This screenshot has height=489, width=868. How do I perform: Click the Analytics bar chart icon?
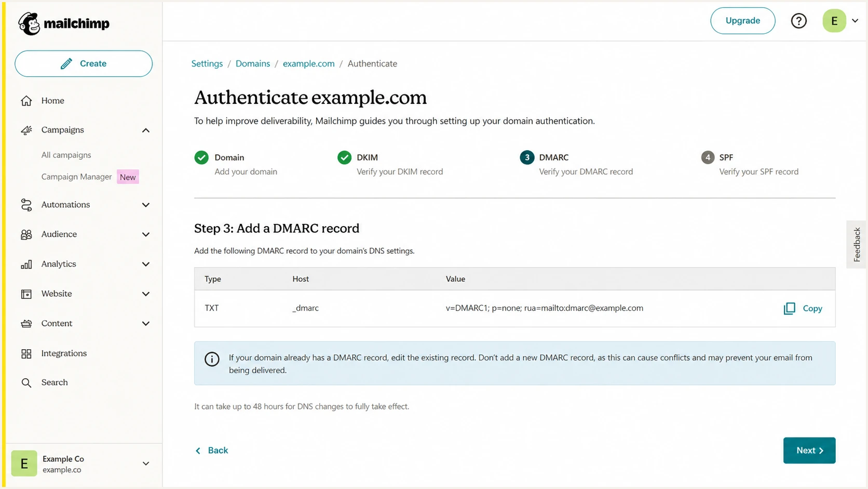coord(26,265)
